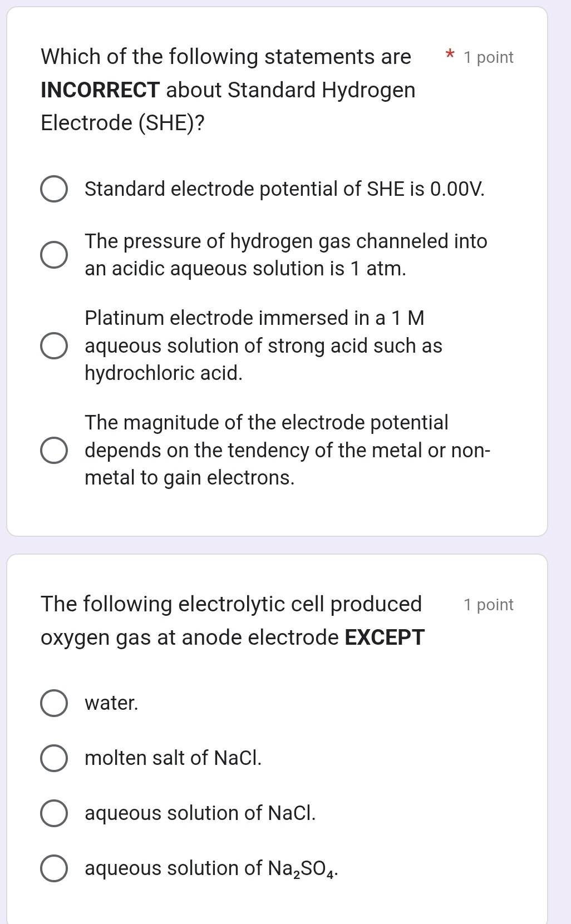Mark the radio button for "magnitude of the electrode potential"
The width and height of the screenshot is (571, 924).
coord(55,450)
